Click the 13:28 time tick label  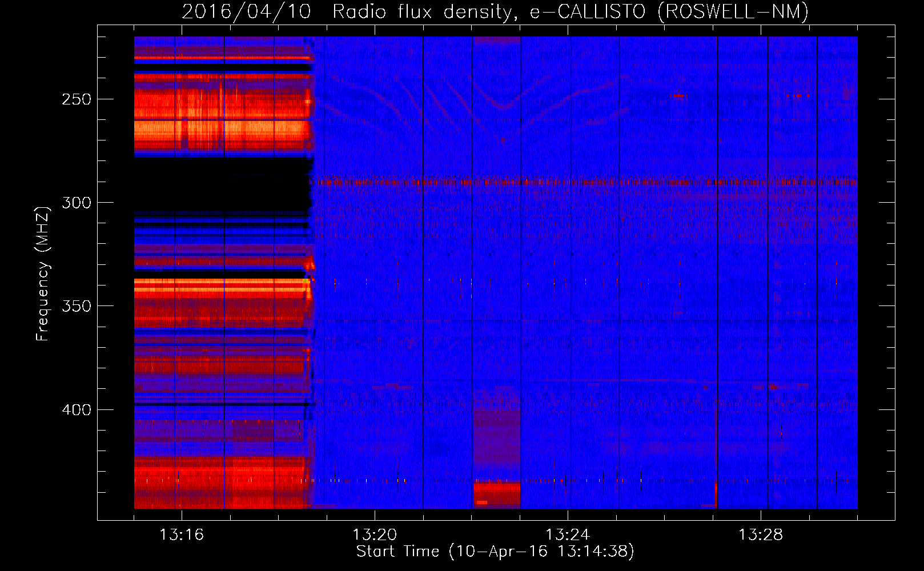point(761,535)
